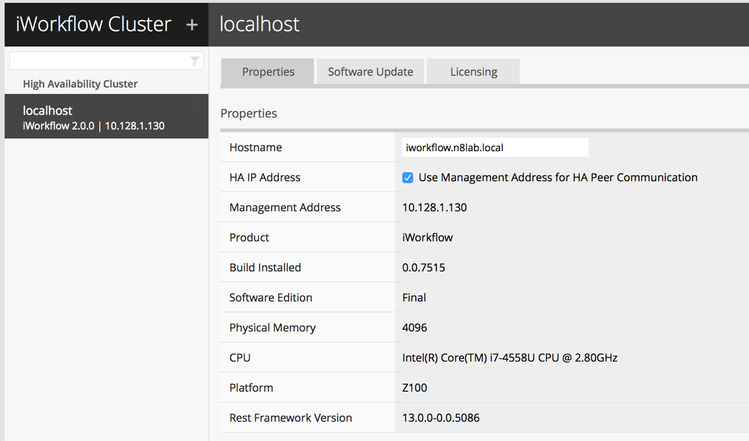749x441 pixels.
Task: Click the filter funnel icon in sidebar
Action: pyautogui.click(x=195, y=61)
